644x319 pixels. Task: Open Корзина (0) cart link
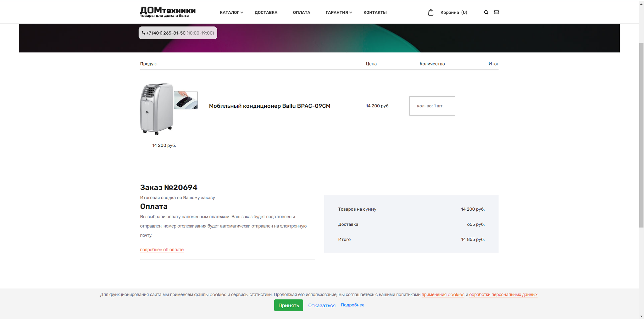[454, 13]
